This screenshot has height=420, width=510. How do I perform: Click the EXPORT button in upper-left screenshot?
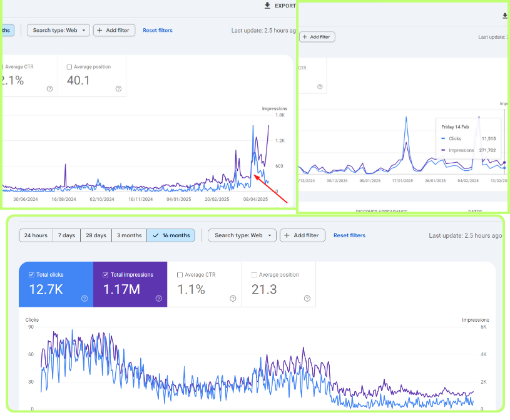click(x=280, y=6)
